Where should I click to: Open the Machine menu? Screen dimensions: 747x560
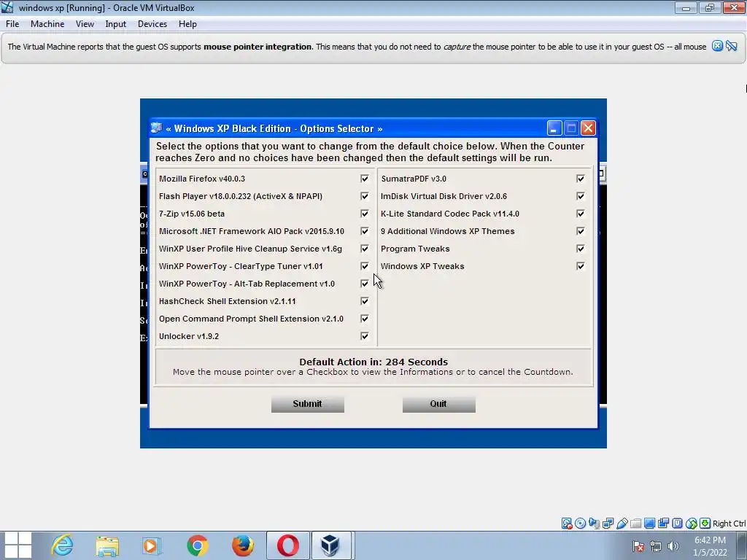click(47, 24)
